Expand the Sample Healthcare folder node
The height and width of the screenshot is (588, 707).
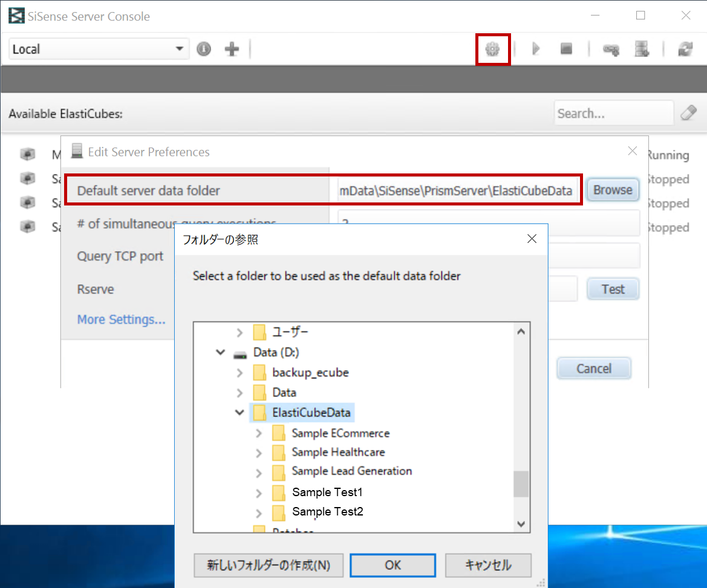coord(259,453)
